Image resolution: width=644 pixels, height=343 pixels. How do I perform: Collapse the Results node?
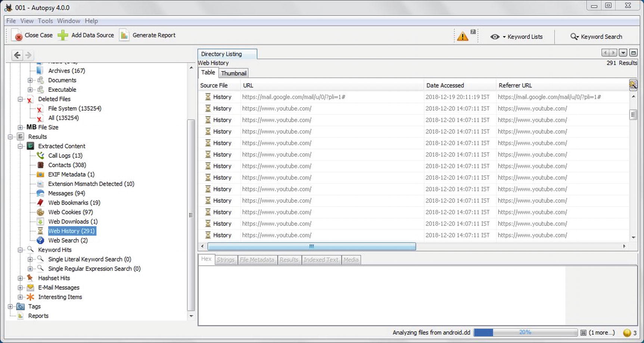(x=10, y=137)
